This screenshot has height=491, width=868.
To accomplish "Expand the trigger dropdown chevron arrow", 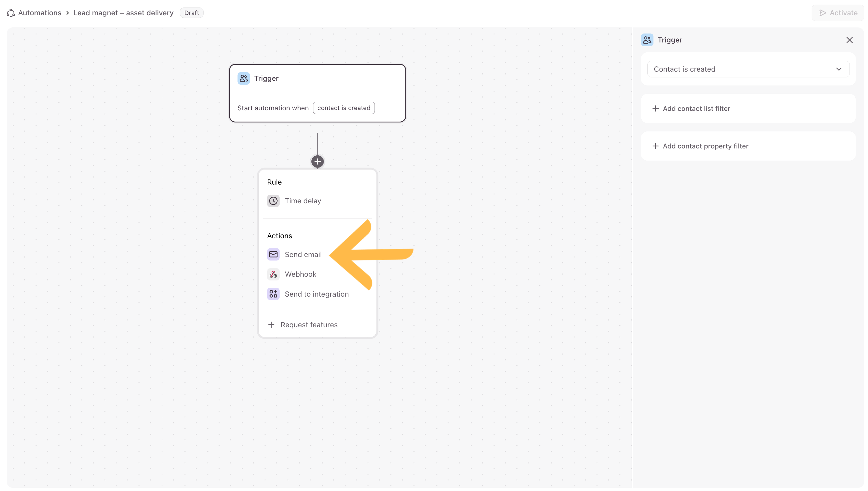I will click(x=839, y=69).
